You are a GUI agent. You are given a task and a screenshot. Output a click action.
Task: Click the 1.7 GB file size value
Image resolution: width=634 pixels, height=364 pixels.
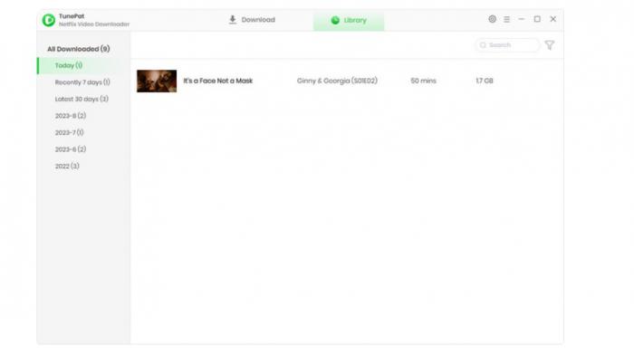pyautogui.click(x=485, y=81)
